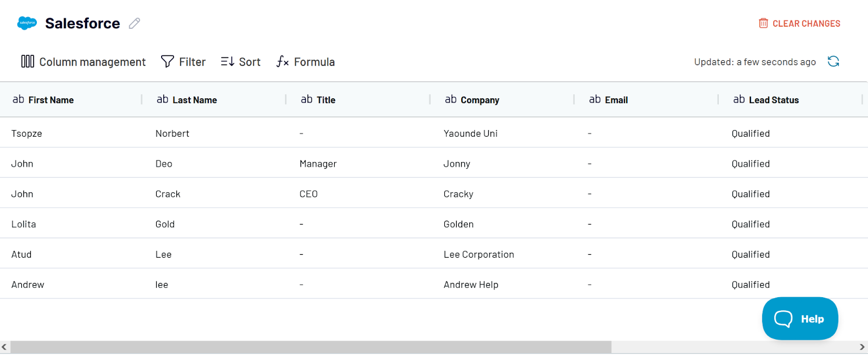Image resolution: width=868 pixels, height=359 pixels.
Task: Select the Andrew Help company cell
Action: (x=471, y=285)
